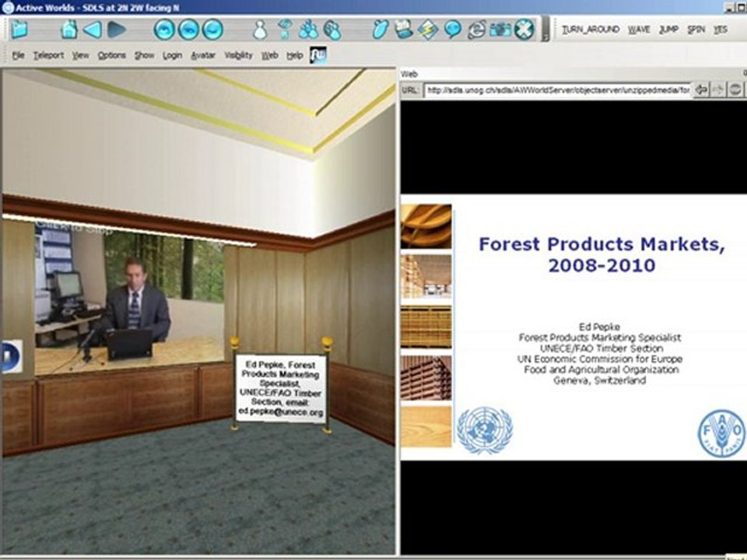Click the group of avatars icon
The height and width of the screenshot is (560, 747).
point(309,30)
